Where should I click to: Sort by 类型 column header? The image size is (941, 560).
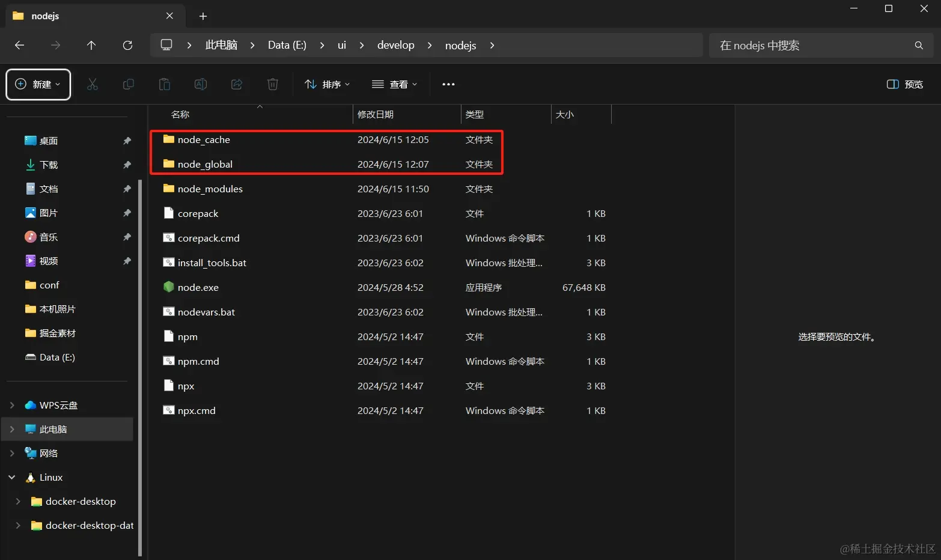(475, 114)
